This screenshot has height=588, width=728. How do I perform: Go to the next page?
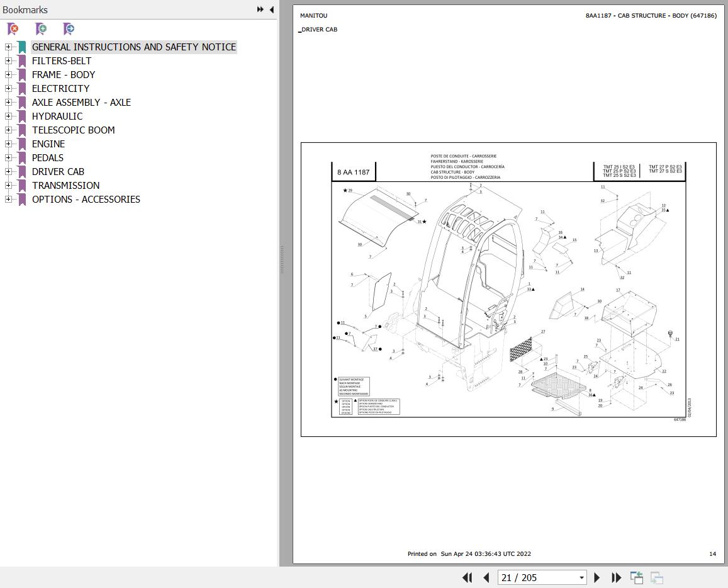[597, 577]
